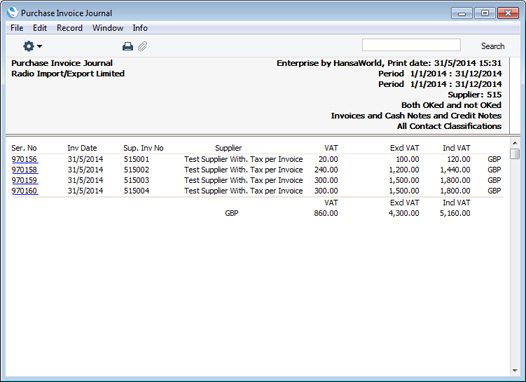Click the Excl VAT value 1,200.00

click(404, 170)
